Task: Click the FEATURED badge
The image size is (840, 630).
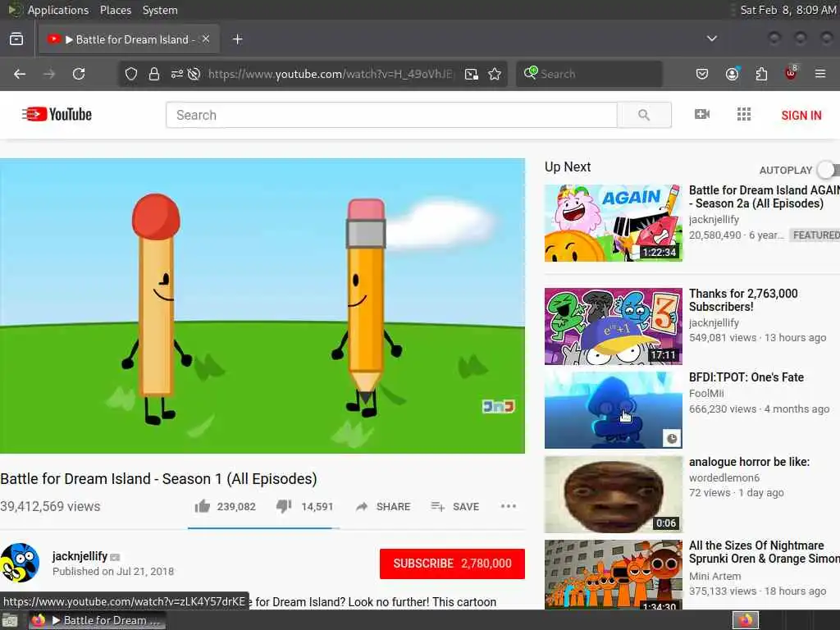Action: coord(815,235)
